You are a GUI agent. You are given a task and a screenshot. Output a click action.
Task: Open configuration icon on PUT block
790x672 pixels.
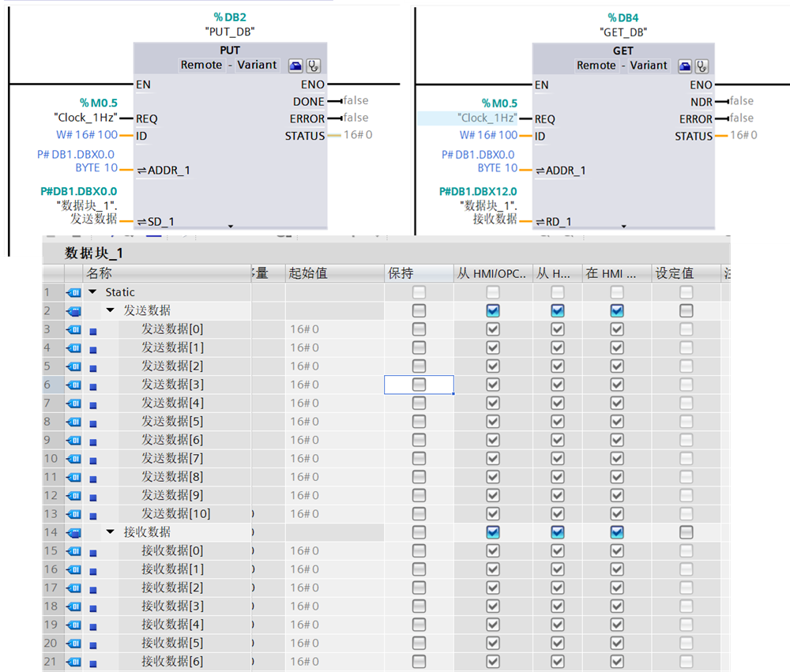pos(295,66)
